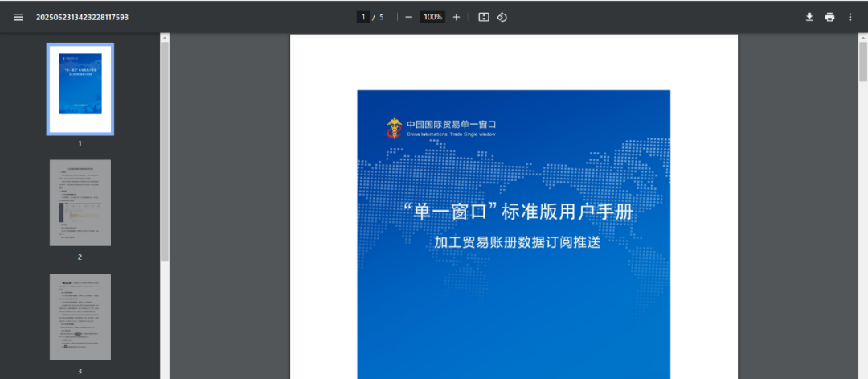
Task: Click the 加工贸易账册数据订阅推送 subtitle text
Action: pyautogui.click(x=517, y=241)
